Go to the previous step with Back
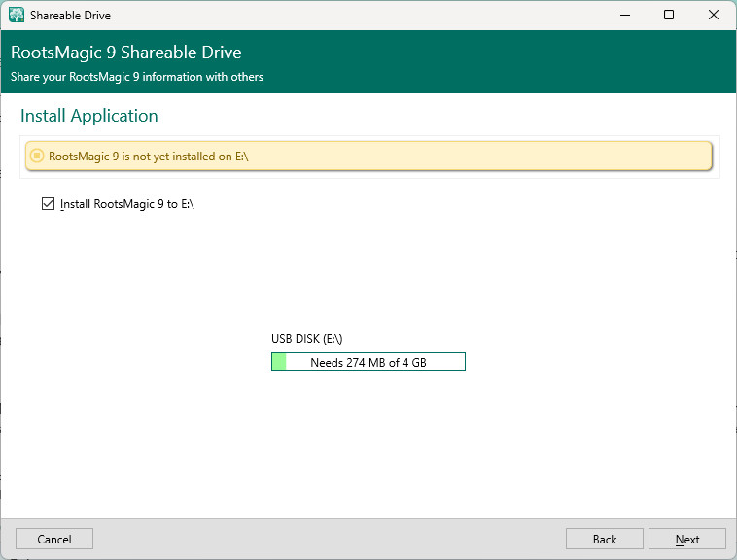This screenshot has width=737, height=560. pos(604,539)
